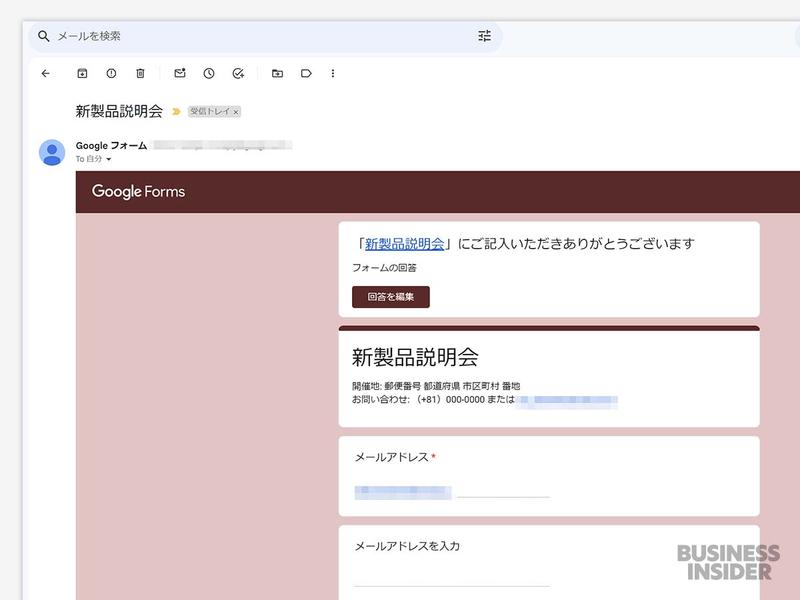Screen dimensions: 800x600
Task: Click the search magnifier icon
Action: point(44,36)
